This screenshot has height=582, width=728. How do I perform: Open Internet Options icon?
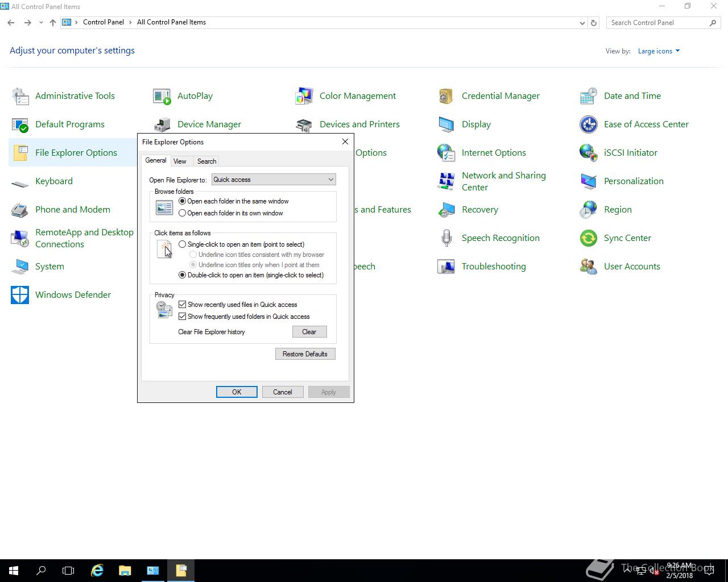coord(446,153)
